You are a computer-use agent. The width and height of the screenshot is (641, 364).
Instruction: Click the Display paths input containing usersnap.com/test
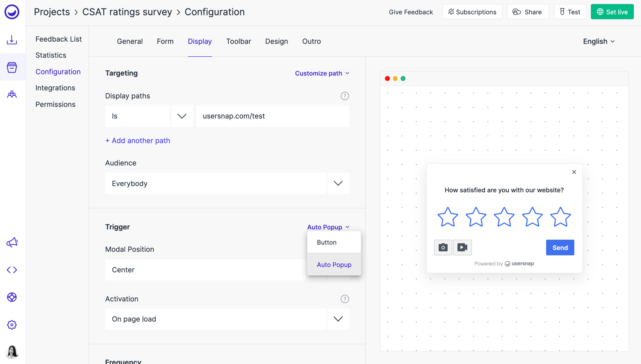[272, 116]
